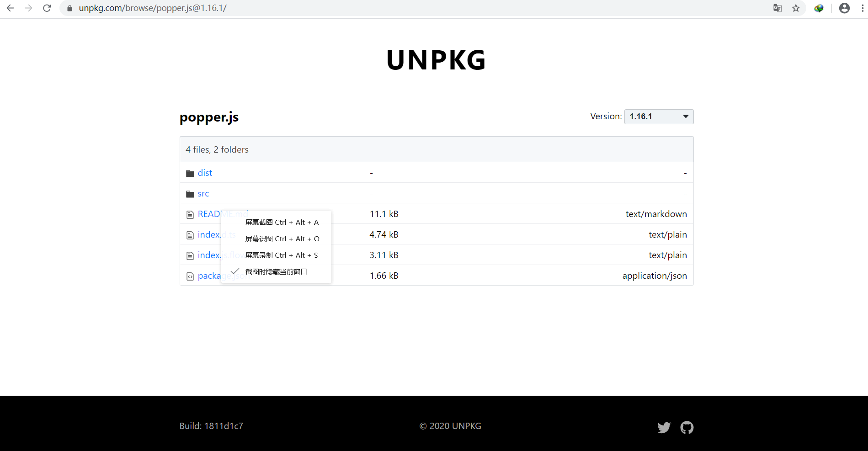
Task: Open the Google Translate page icon
Action: tap(777, 8)
